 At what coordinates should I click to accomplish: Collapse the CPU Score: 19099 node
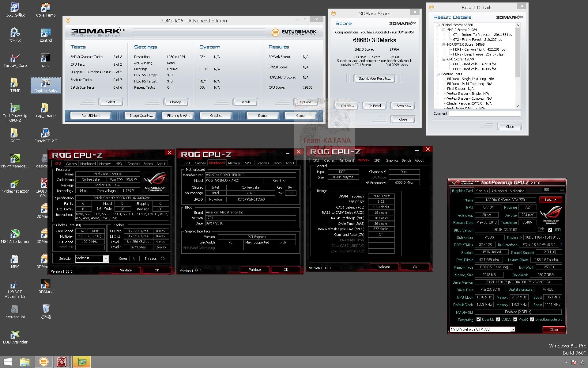(x=444, y=59)
